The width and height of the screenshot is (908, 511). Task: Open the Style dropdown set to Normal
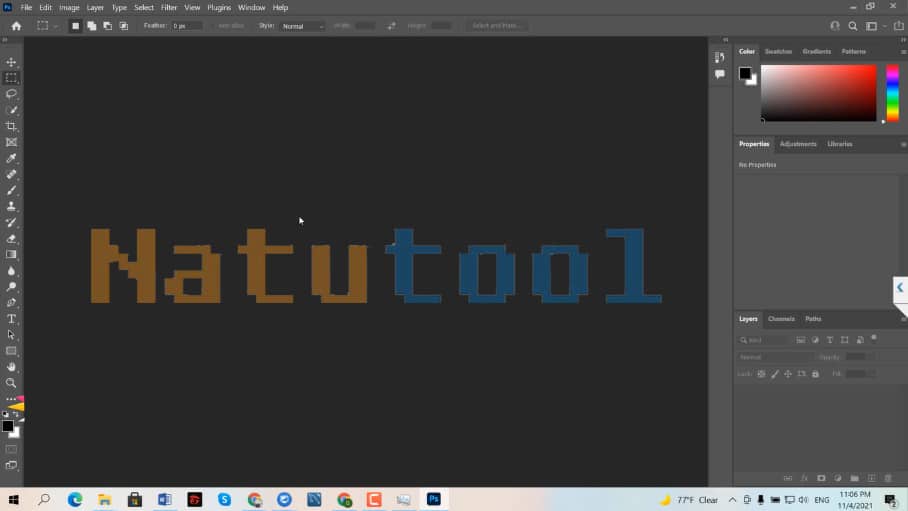point(302,26)
